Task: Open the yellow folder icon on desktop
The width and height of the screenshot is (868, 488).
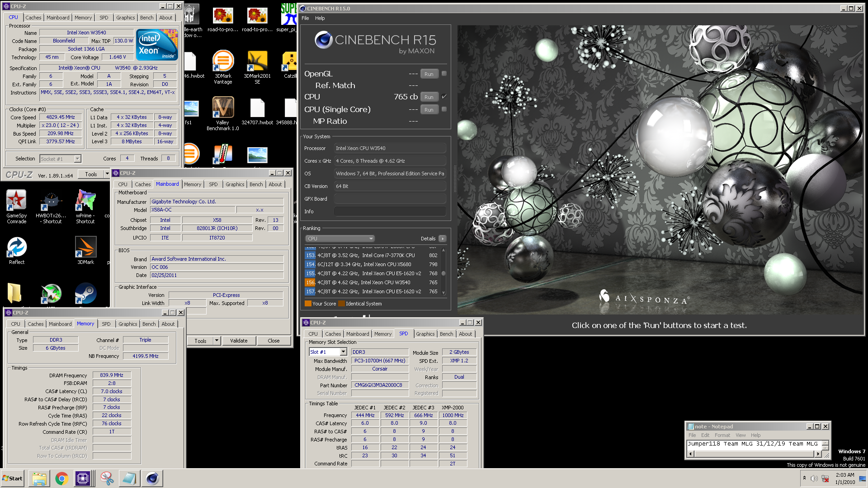Action: click(14, 293)
